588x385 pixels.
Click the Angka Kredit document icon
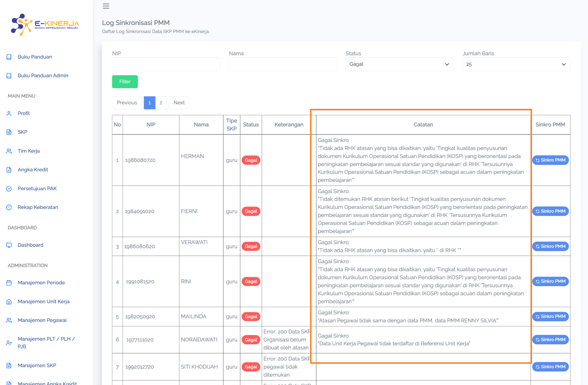(9, 170)
